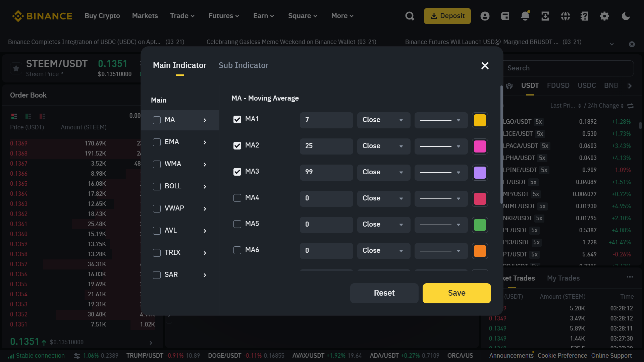The image size is (644, 362).
Task: Show both bids and asks order book view
Action: coord(14,116)
